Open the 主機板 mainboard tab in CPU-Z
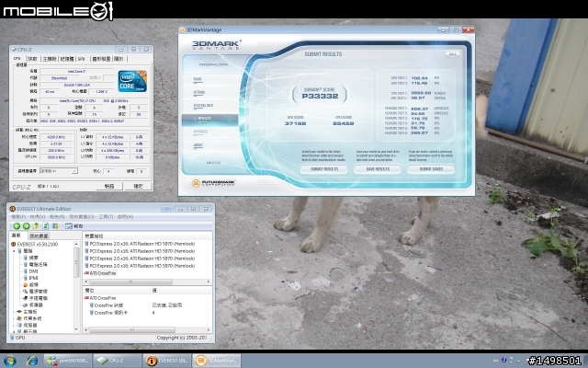The height and width of the screenshot is (368, 588). pyautogui.click(x=50, y=59)
